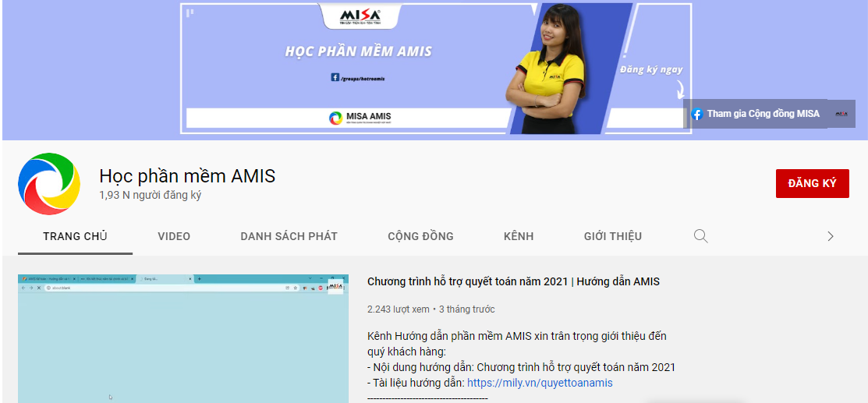The image size is (868, 403).
Task: Open the KÊNH tab
Action: pos(519,236)
